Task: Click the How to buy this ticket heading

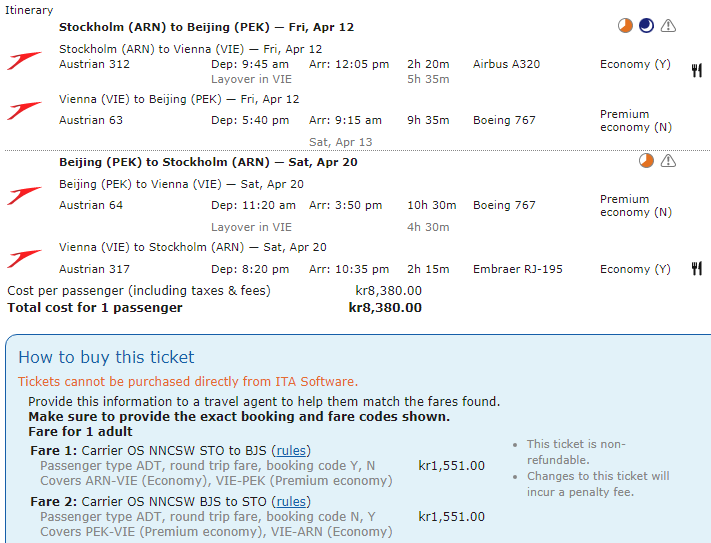Action: pyautogui.click(x=106, y=357)
